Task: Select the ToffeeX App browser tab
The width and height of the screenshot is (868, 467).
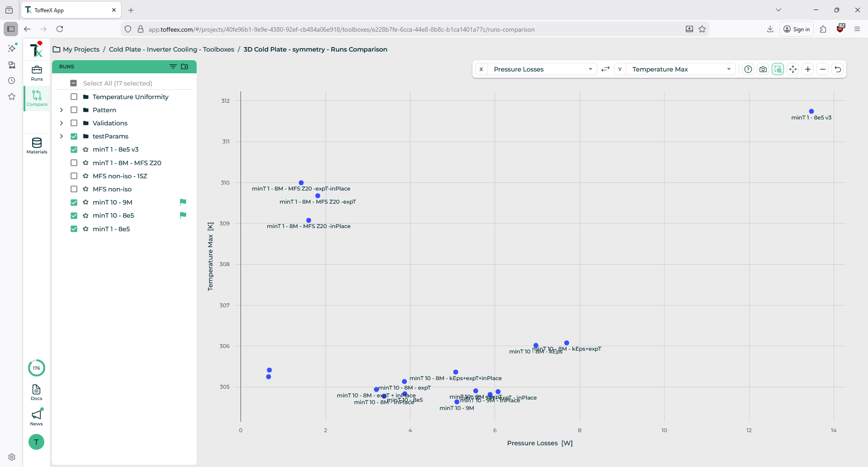Action: (71, 10)
